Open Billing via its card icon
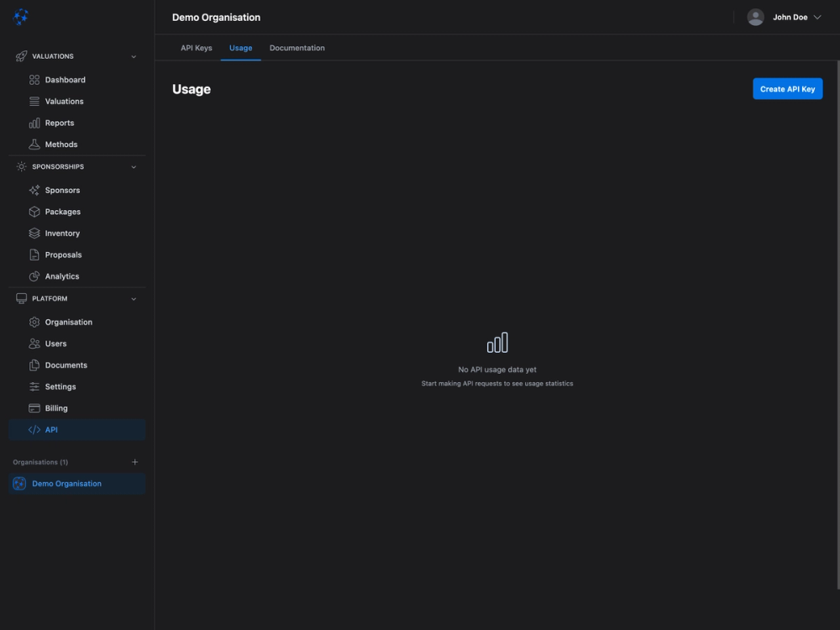The height and width of the screenshot is (630, 840). point(34,407)
